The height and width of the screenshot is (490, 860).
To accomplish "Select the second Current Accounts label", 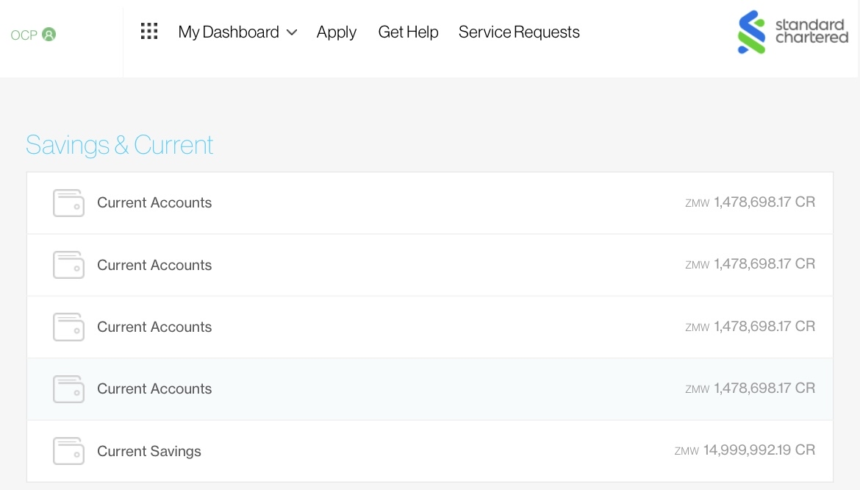I will pyautogui.click(x=154, y=265).
